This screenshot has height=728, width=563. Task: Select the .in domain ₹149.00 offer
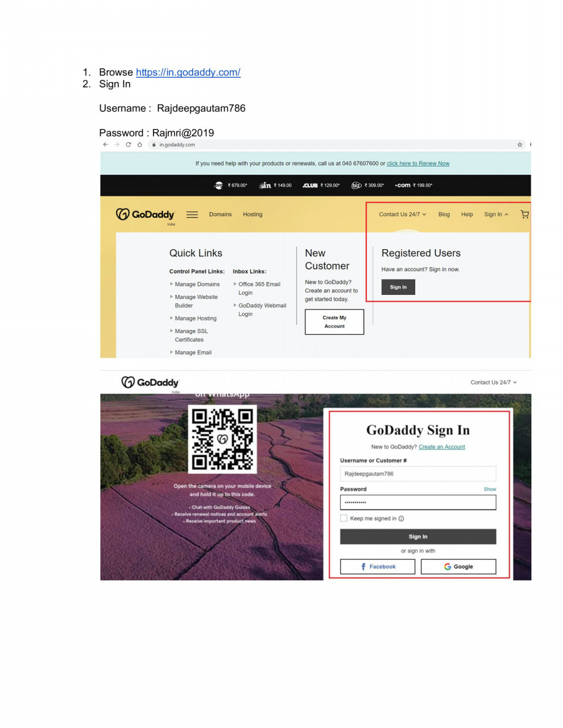click(276, 185)
